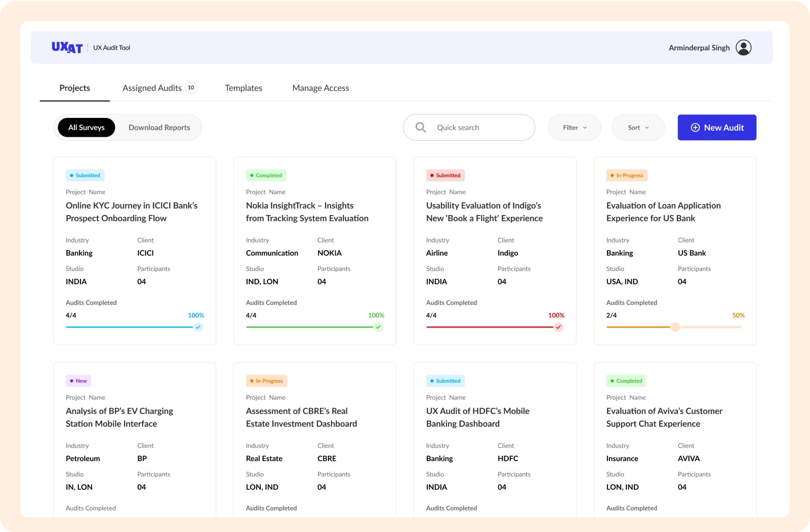Viewport: 810px width, 532px height.
Task: Expand the Filter dropdown
Action: tap(574, 128)
